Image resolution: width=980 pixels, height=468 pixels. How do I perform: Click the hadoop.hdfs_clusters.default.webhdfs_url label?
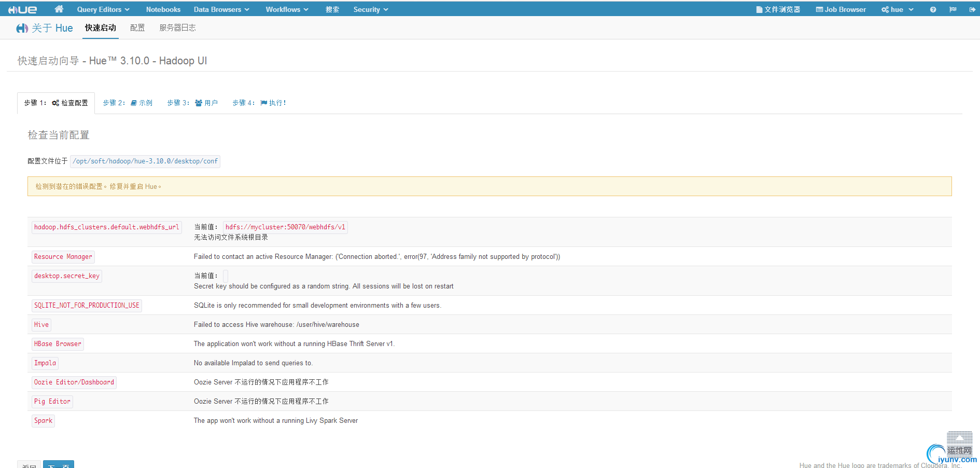click(107, 227)
